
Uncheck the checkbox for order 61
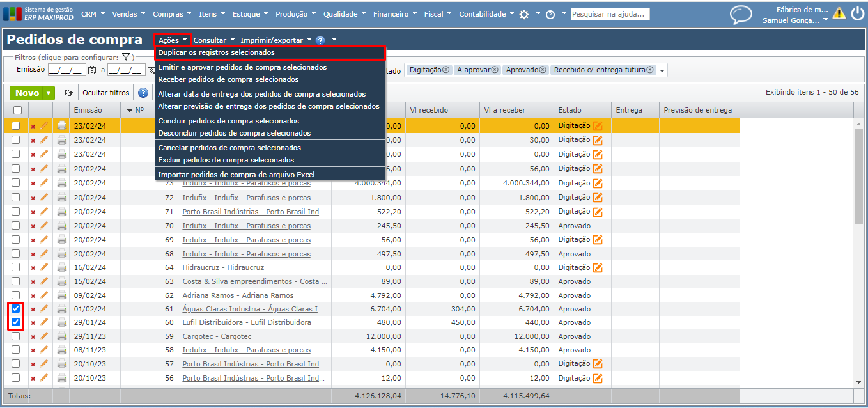16,309
